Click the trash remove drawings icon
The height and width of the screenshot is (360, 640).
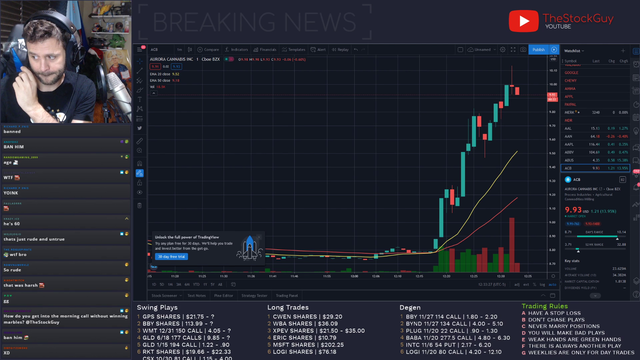pyautogui.click(x=140, y=205)
